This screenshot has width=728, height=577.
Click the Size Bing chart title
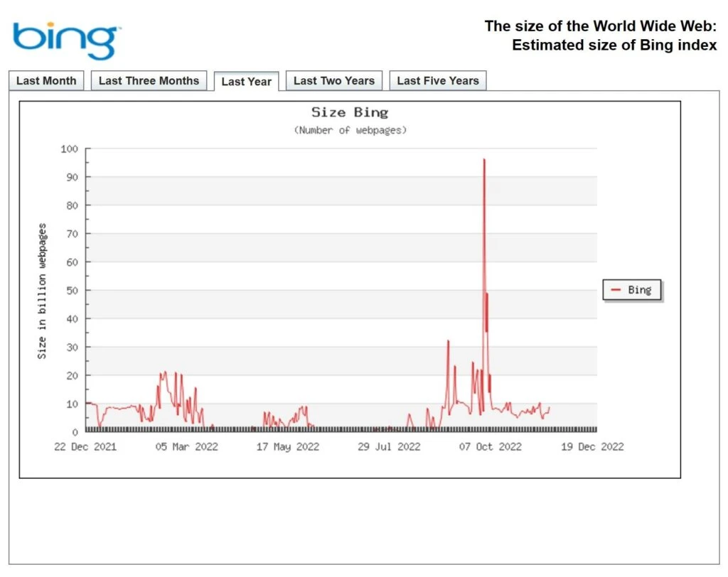[350, 112]
